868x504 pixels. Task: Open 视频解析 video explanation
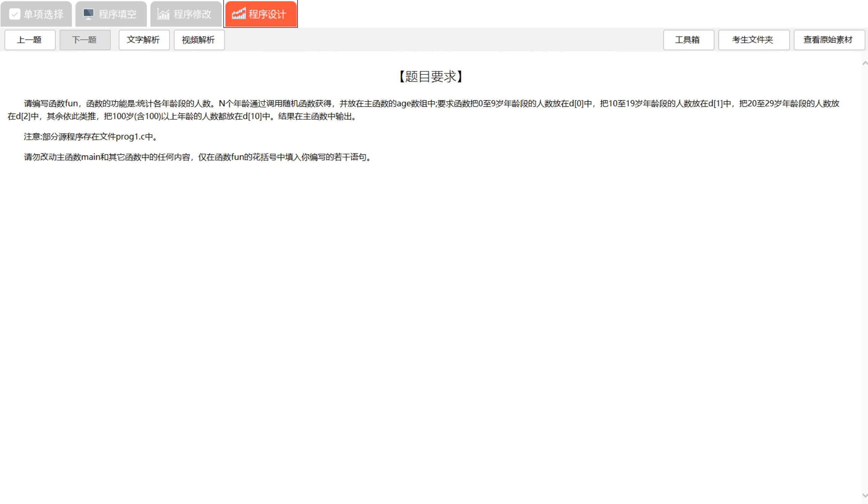pyautogui.click(x=199, y=40)
